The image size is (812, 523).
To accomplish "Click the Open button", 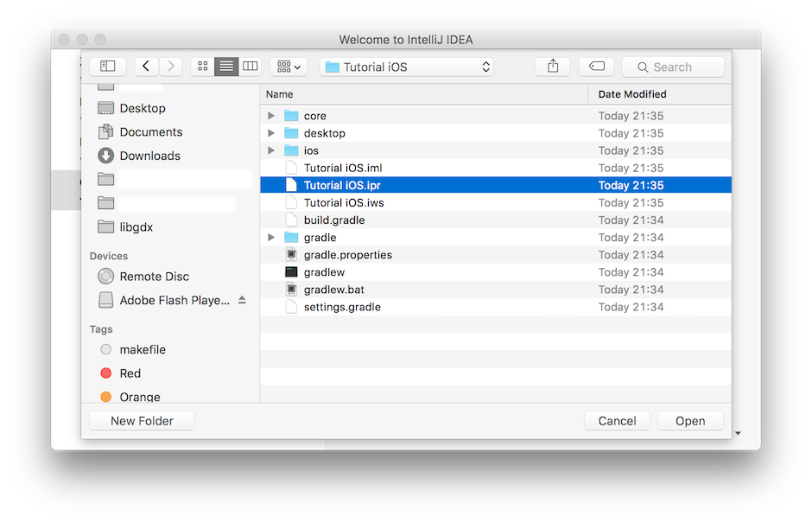I will click(x=690, y=421).
